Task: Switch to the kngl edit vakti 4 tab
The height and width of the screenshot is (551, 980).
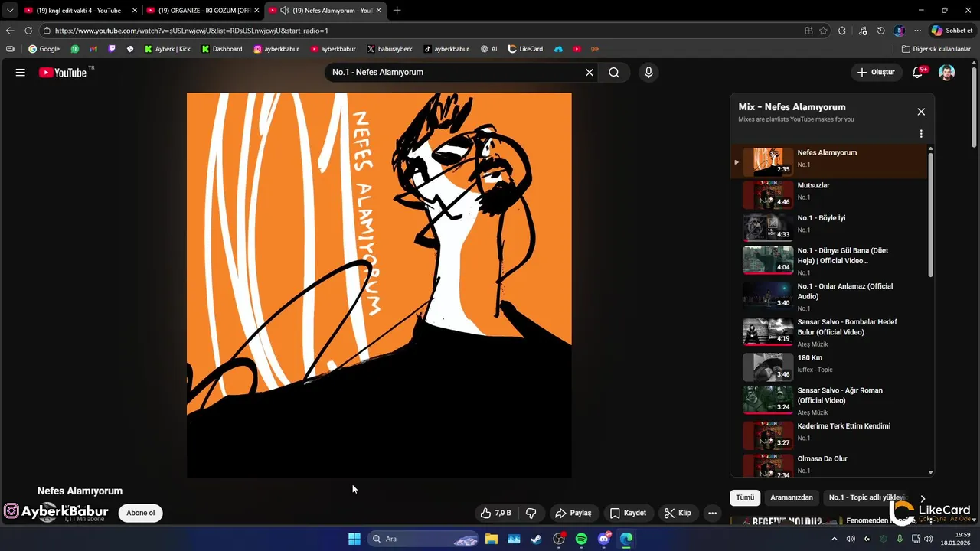Action: pyautogui.click(x=79, y=11)
